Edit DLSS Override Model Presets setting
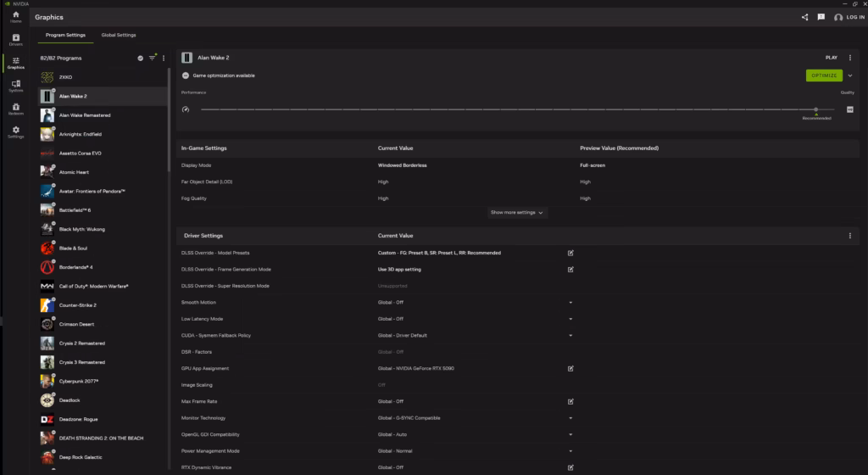Image resolution: width=868 pixels, height=475 pixels. point(570,253)
